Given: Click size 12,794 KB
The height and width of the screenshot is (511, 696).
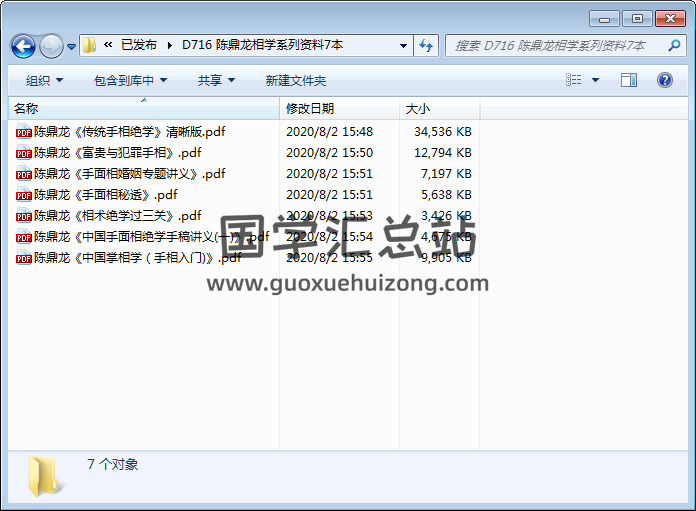Looking at the screenshot, I should click(443, 153).
